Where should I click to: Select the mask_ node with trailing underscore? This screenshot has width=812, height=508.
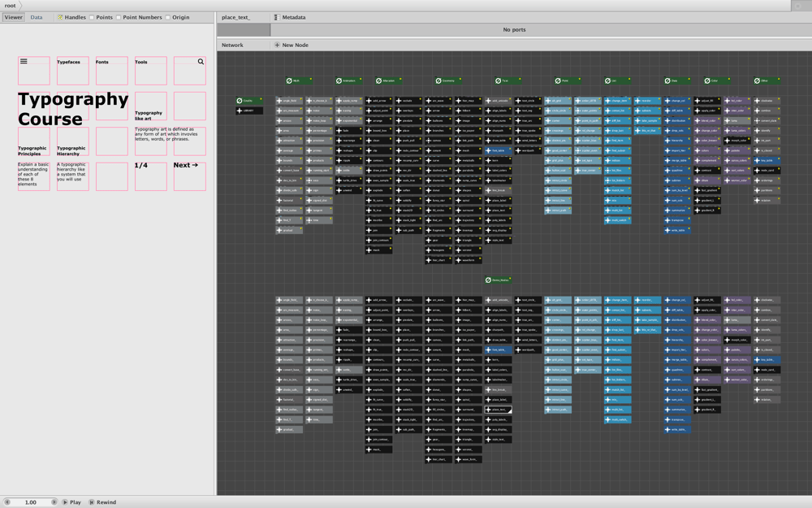pyautogui.click(x=378, y=449)
